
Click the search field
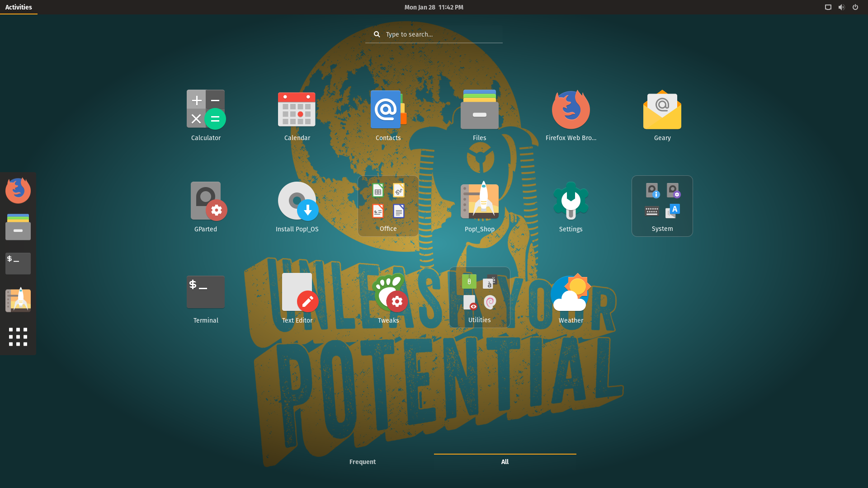(434, 34)
